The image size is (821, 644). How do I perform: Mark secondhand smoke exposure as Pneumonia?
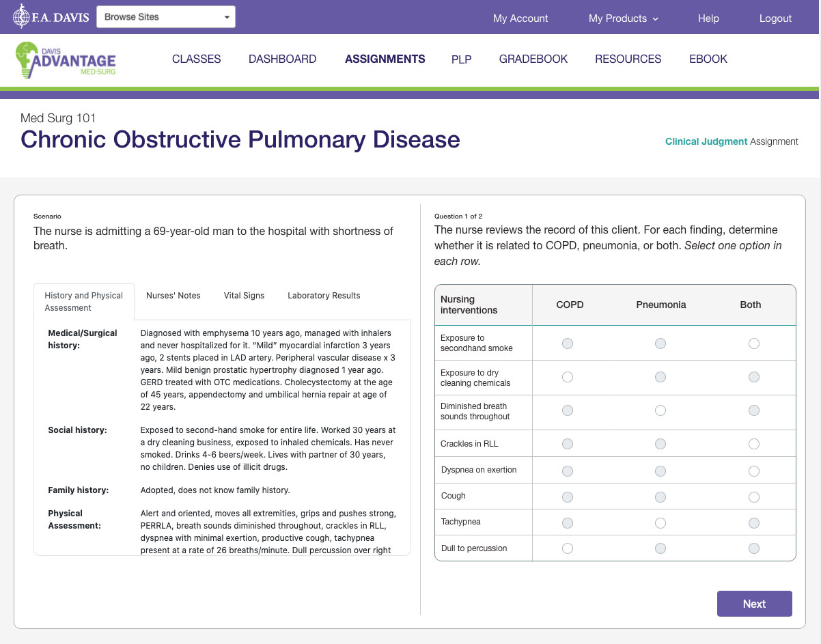660,344
